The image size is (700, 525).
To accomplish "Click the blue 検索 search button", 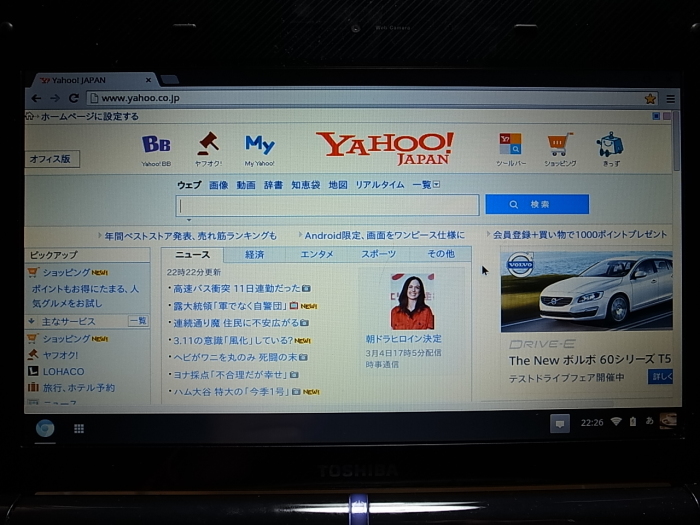I will tap(537, 204).
